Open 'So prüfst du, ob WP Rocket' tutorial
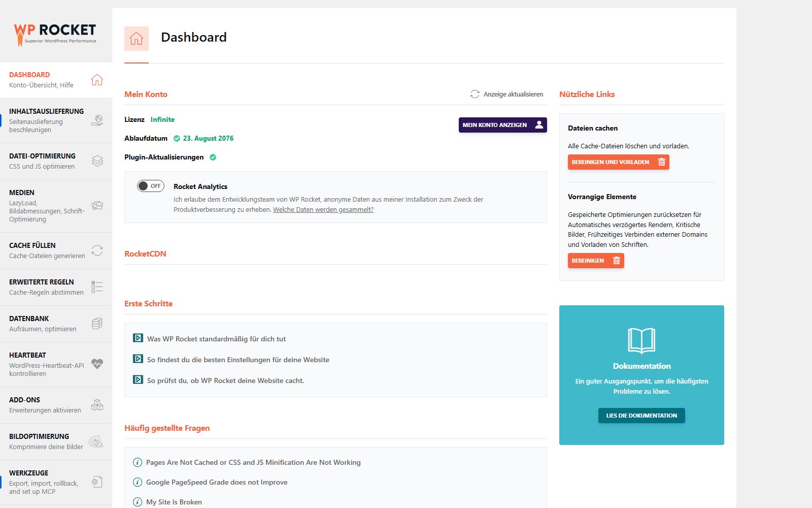812x508 pixels. pyautogui.click(x=225, y=380)
